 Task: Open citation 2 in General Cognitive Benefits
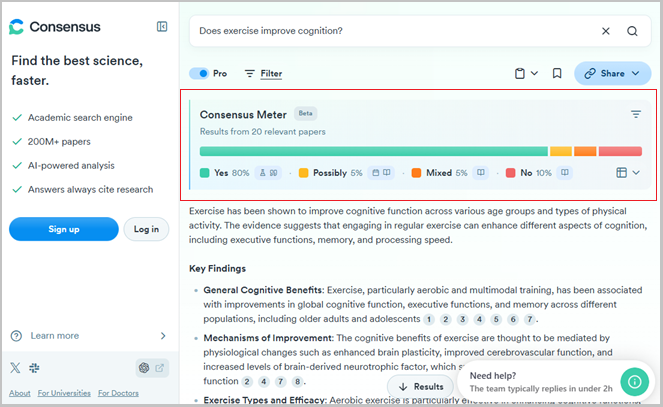[446, 320]
